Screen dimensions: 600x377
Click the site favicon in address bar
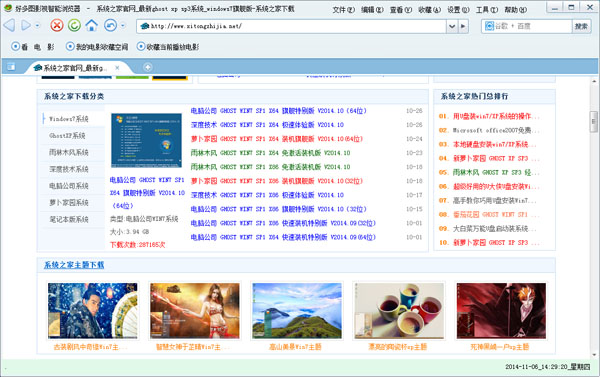(x=145, y=26)
